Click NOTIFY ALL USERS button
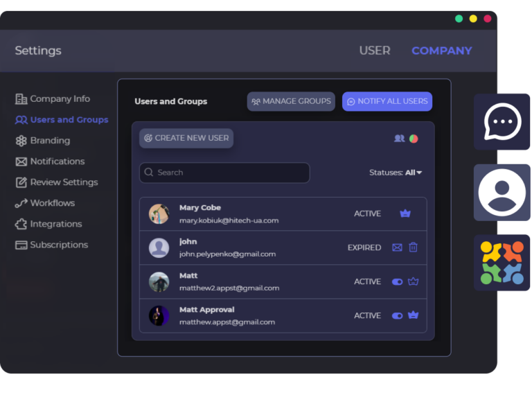The height and width of the screenshot is (402, 532). pos(387,101)
